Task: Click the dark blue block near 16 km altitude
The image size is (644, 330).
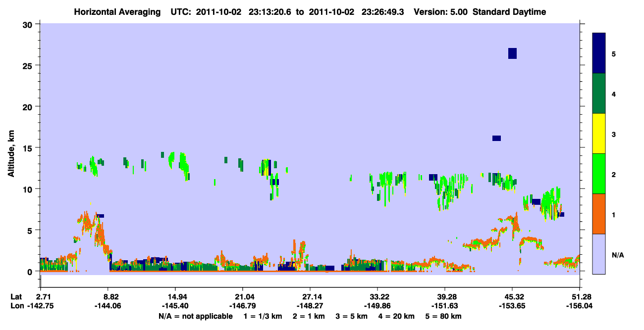Action: 496,138
